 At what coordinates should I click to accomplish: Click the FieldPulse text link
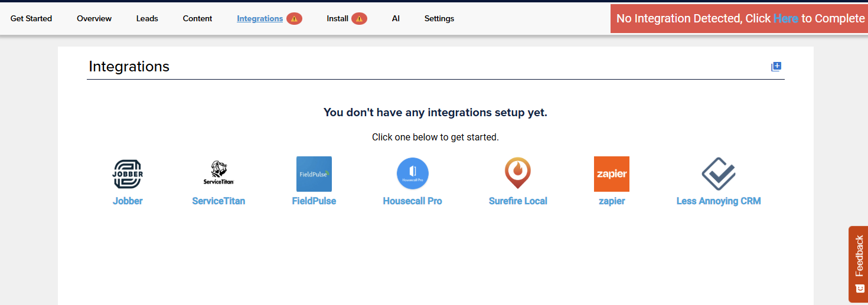click(x=314, y=201)
